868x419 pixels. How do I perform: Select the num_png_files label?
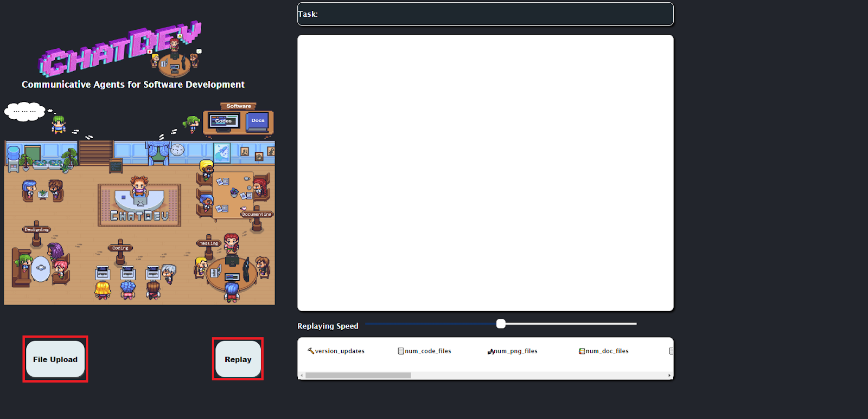coord(515,351)
